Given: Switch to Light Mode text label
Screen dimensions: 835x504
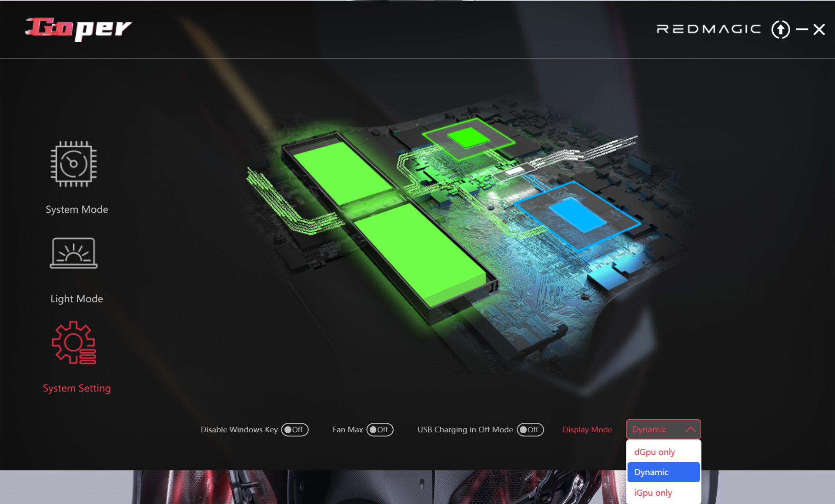Looking at the screenshot, I should (x=77, y=298).
